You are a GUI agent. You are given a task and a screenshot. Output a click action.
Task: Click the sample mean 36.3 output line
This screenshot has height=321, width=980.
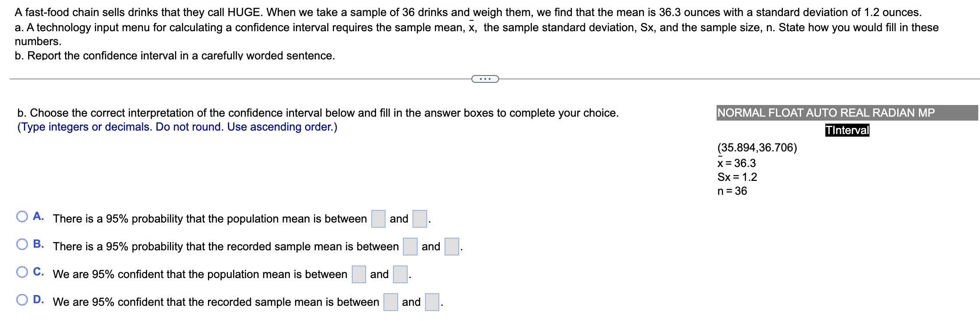pyautogui.click(x=737, y=163)
